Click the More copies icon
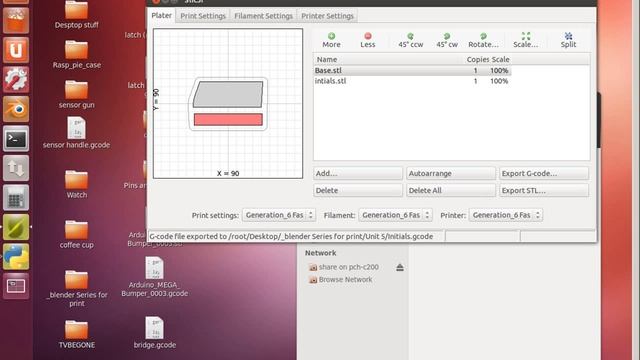The image size is (640, 360). point(331,40)
